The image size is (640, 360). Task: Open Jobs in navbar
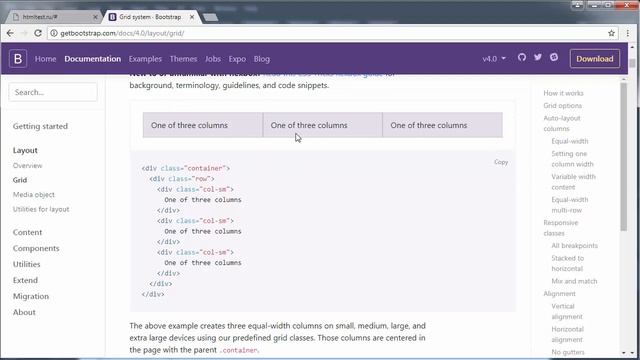click(213, 59)
